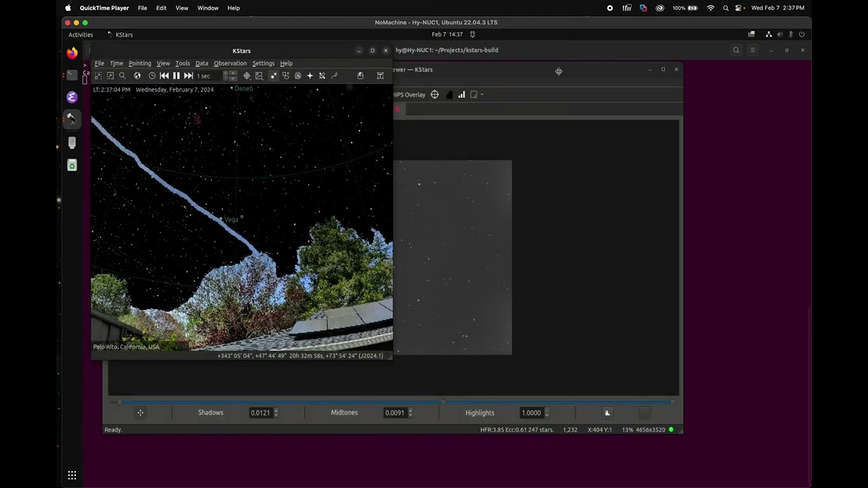Click the Highlights value field 1.0000
This screenshot has height=488, width=868.
[532, 413]
